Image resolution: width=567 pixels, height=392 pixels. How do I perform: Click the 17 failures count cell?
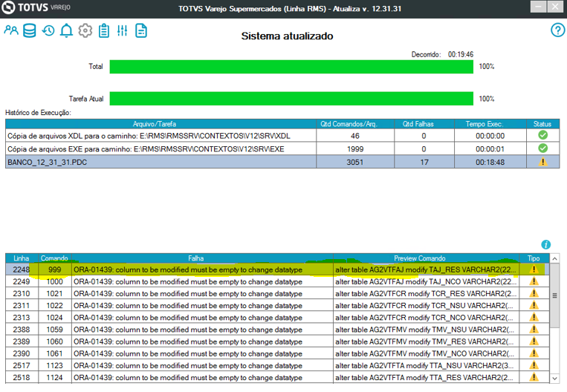[424, 162]
